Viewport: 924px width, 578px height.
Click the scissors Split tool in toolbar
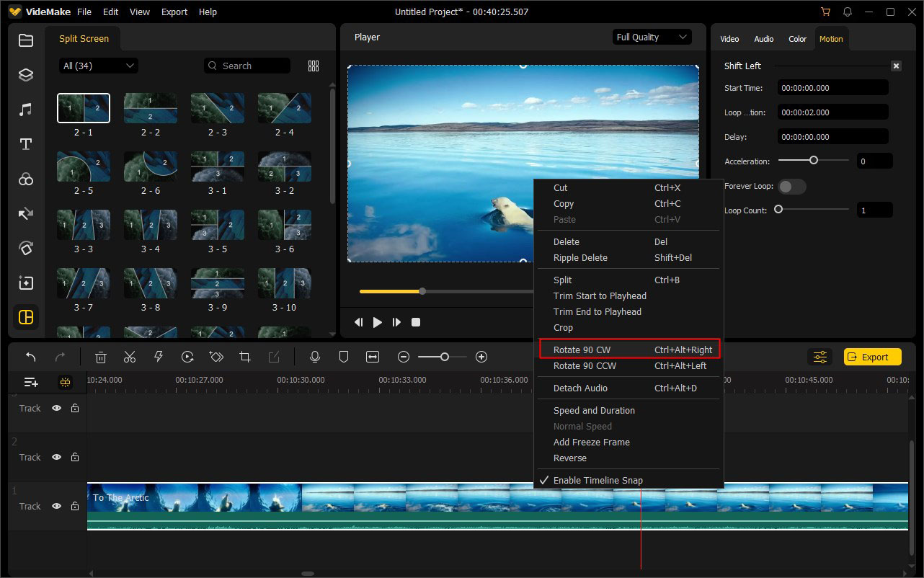coord(130,357)
